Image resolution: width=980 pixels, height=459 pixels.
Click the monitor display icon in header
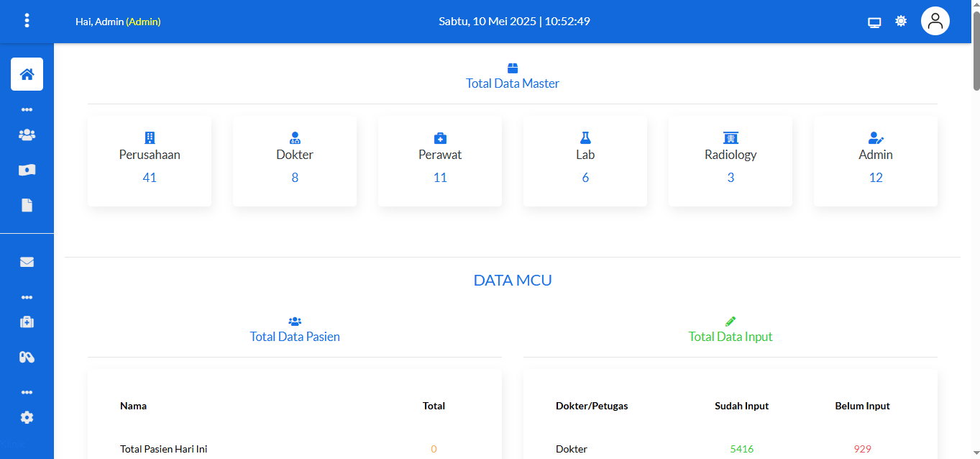click(x=874, y=22)
